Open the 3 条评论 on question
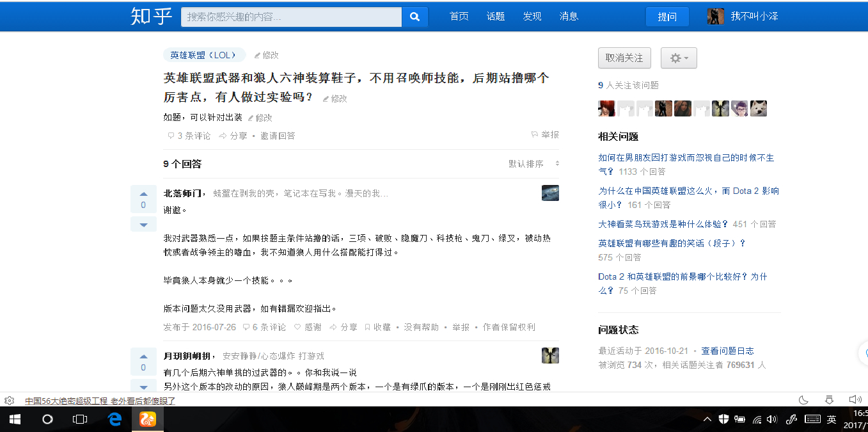 click(189, 136)
